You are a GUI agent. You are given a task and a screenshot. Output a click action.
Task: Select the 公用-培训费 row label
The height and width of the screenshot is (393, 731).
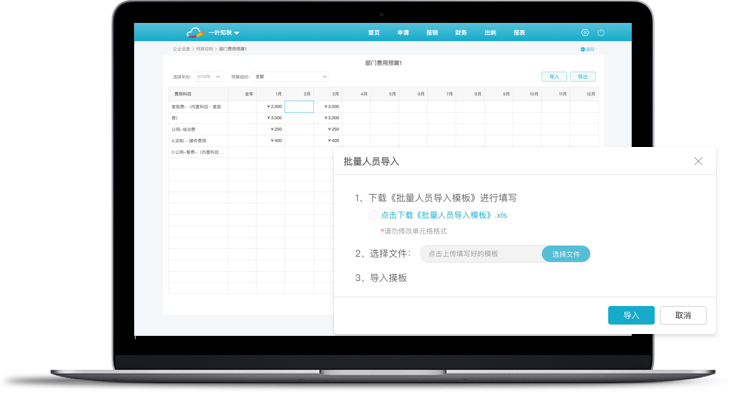[184, 130]
